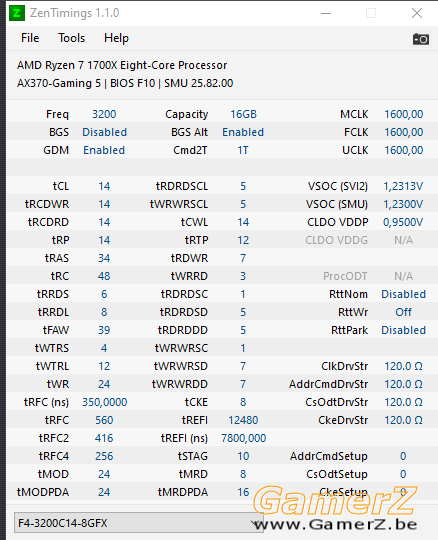Click the tREFI value 12480

coord(243,420)
